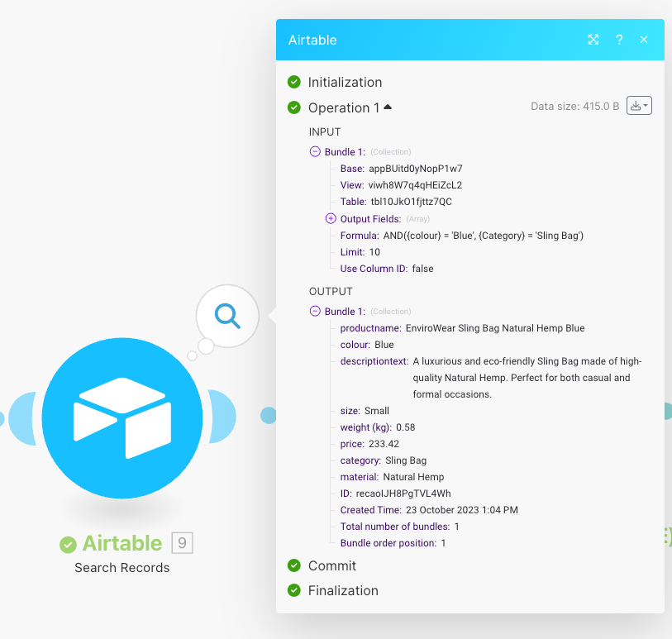672x639 pixels.
Task: Open help for the Airtable panel
Action: pos(619,40)
